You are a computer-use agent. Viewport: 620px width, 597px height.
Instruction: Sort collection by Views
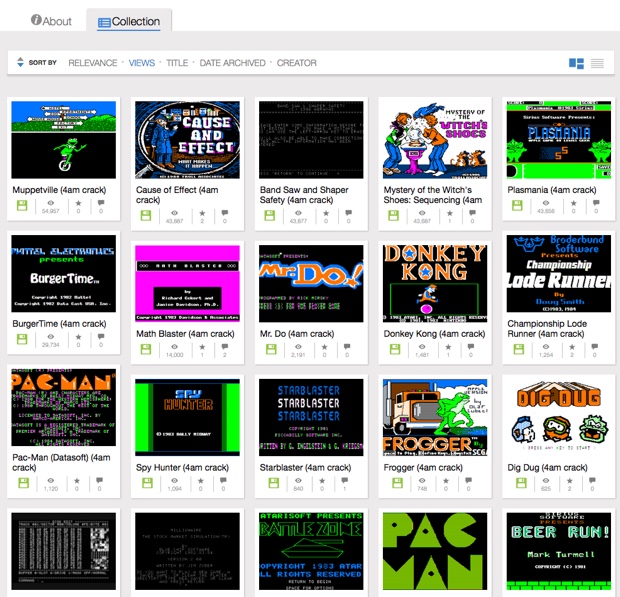coord(142,63)
